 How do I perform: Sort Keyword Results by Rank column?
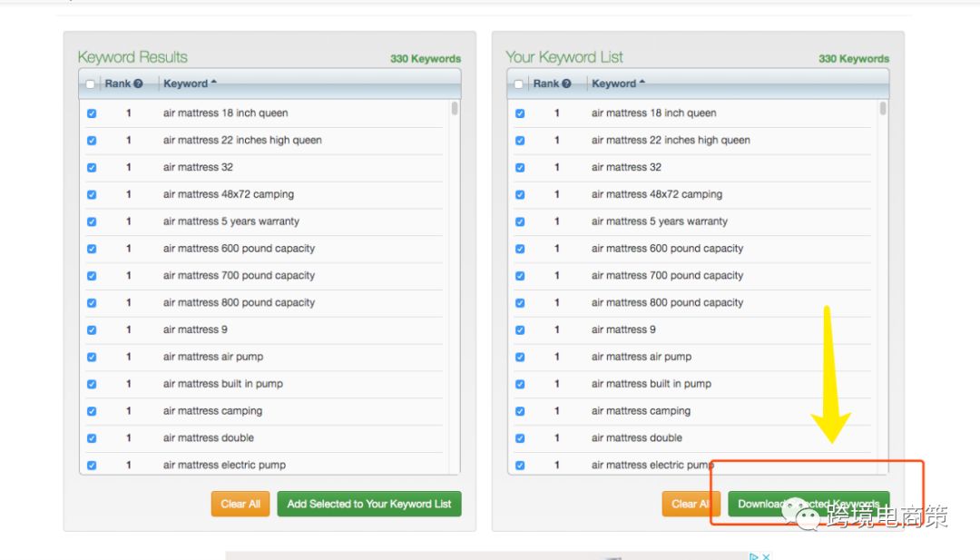[x=117, y=84]
